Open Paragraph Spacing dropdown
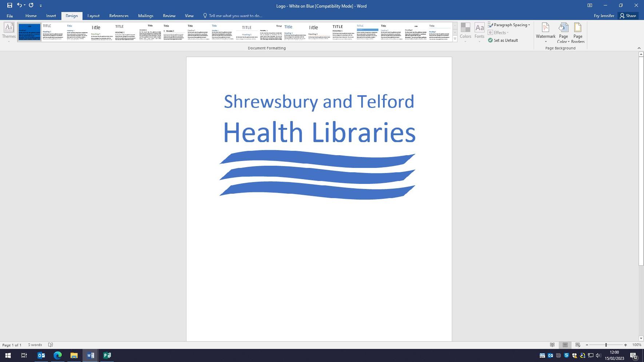The height and width of the screenshot is (362, 644). pyautogui.click(x=509, y=25)
